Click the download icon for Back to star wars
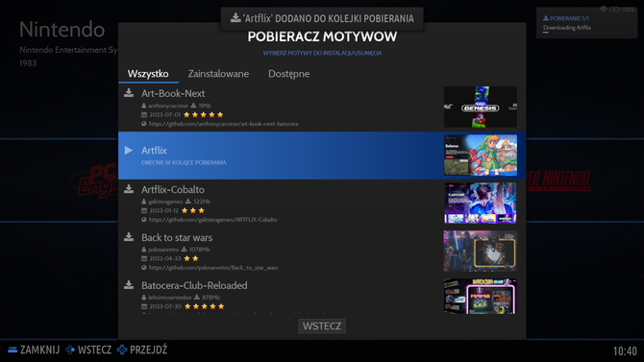The image size is (644, 362). coord(129,237)
